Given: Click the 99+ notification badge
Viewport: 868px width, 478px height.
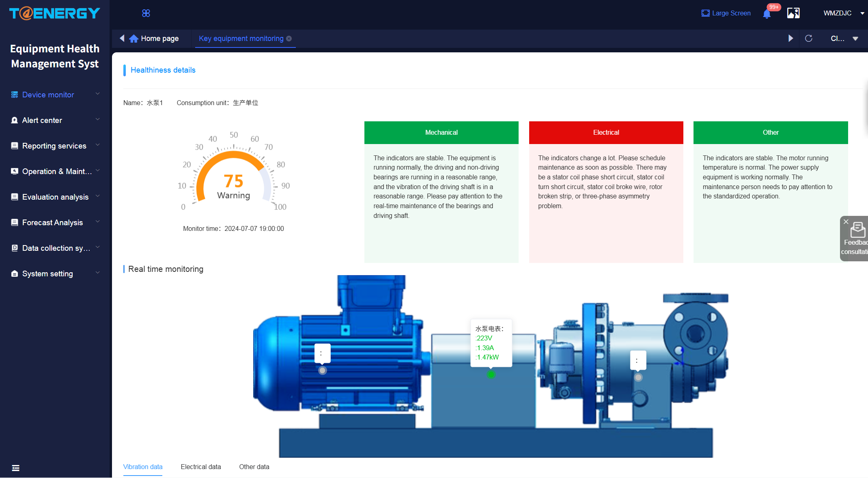Looking at the screenshot, I should [774, 7].
